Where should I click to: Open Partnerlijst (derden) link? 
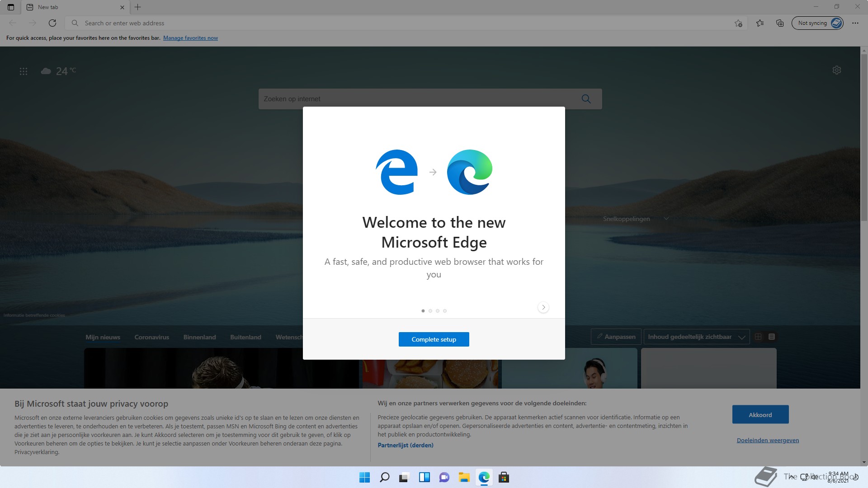[406, 445]
